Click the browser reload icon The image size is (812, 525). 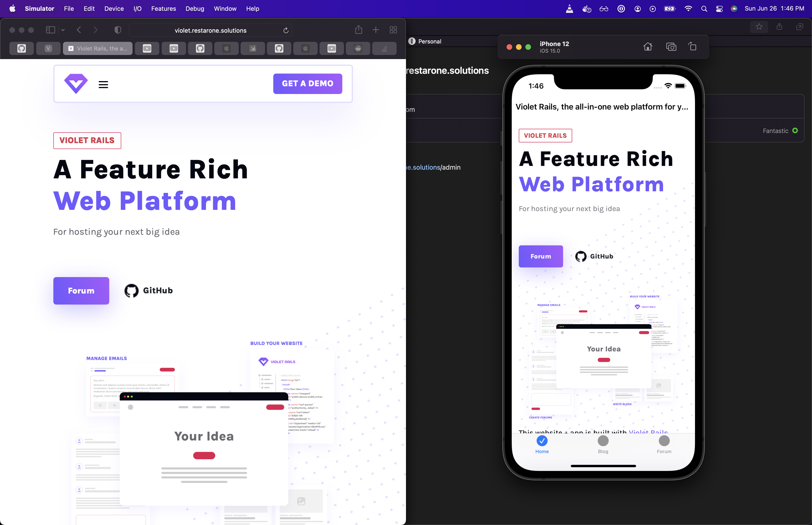285,30
